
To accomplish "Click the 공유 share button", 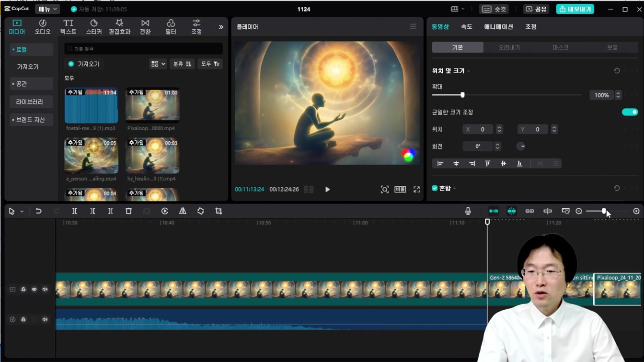I will point(536,9).
